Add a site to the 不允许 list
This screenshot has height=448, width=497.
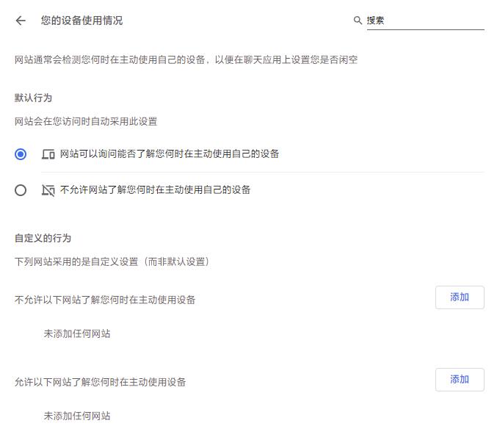[460, 297]
